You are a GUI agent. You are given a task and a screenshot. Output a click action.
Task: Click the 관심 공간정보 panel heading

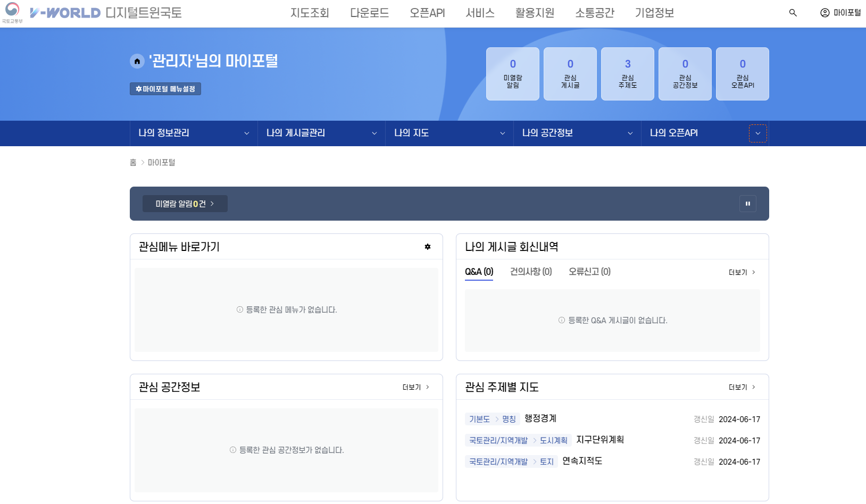point(170,387)
